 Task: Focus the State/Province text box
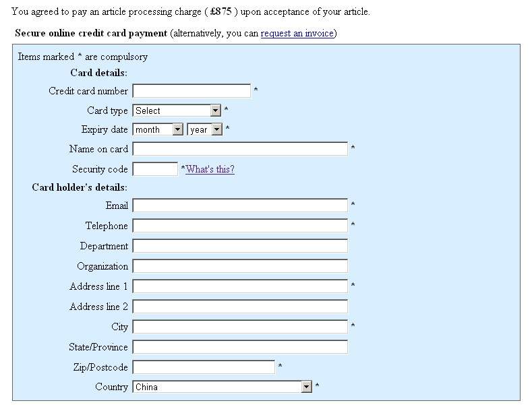(x=240, y=347)
